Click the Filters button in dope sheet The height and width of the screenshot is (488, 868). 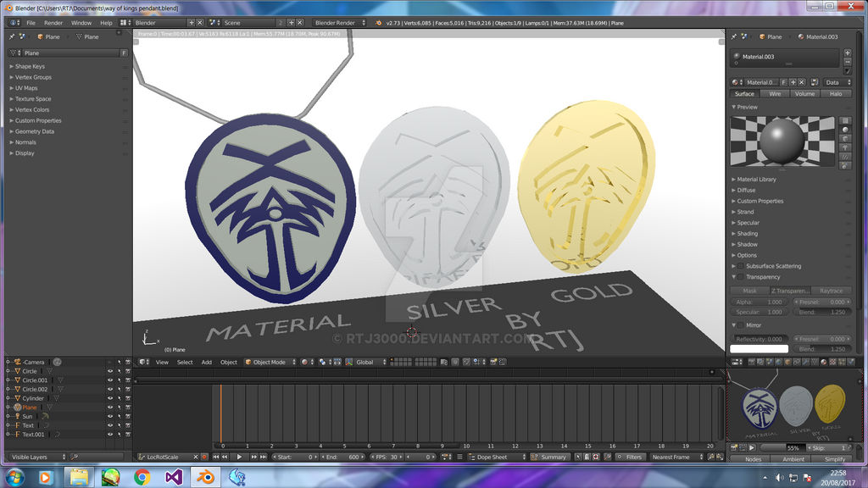(630, 457)
